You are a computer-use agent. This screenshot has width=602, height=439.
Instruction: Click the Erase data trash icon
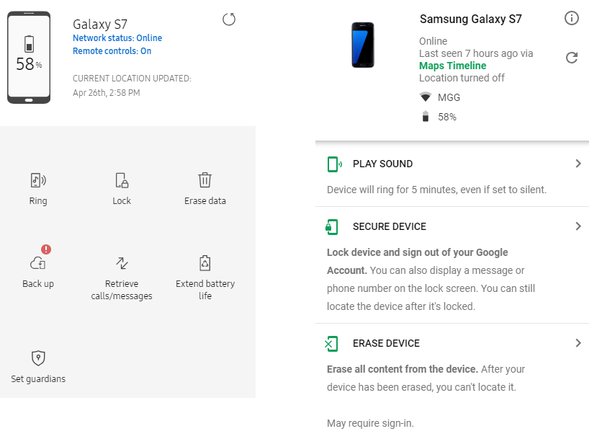(204, 180)
